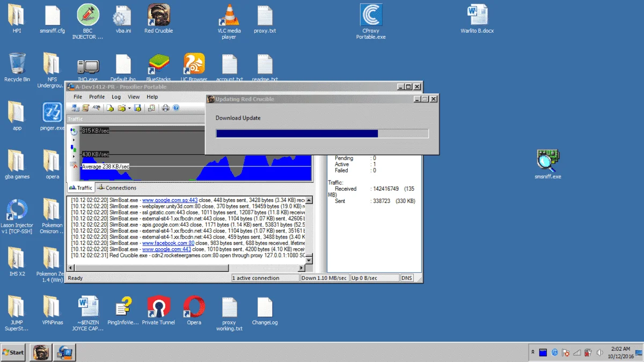Click the clear traffic graph icon

[x=74, y=164]
